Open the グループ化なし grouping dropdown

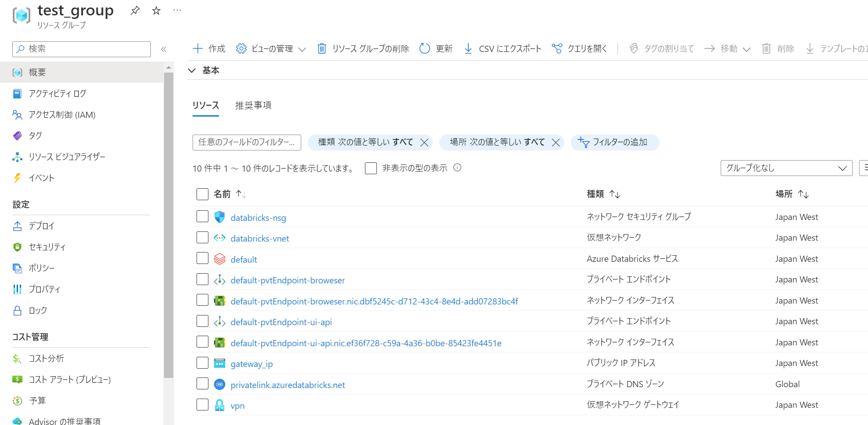tap(786, 168)
